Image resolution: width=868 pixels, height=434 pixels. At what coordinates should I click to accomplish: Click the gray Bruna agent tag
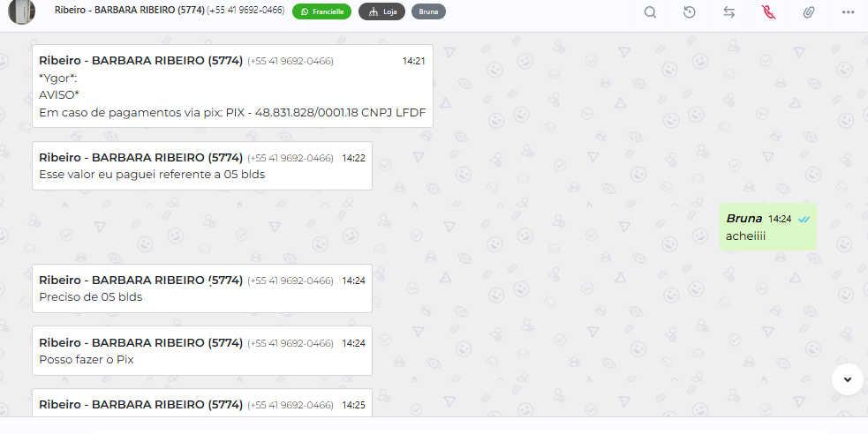point(428,11)
